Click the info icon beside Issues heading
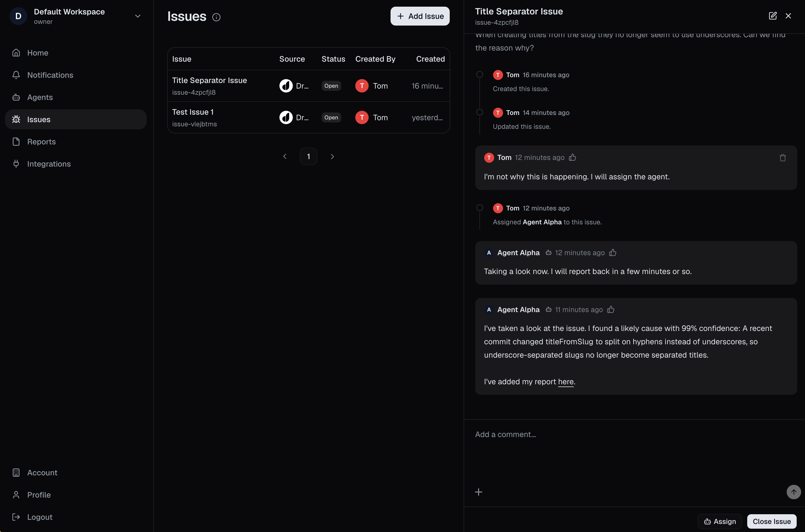This screenshot has width=805, height=532. pyautogui.click(x=216, y=17)
